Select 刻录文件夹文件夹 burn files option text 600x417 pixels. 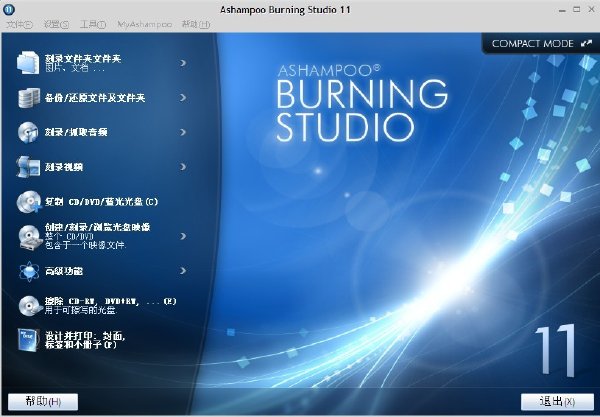83,59
